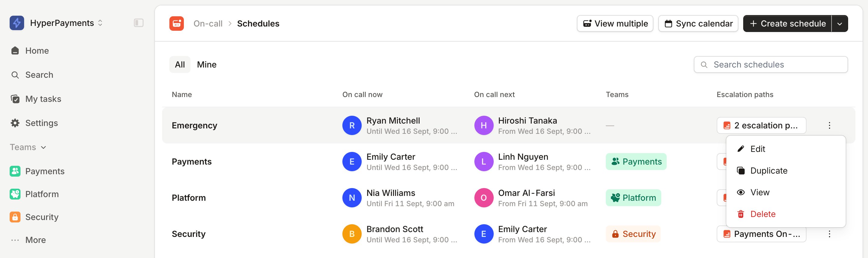This screenshot has height=258, width=868.
Task: Click the orange On-call icon in header
Action: point(177,24)
